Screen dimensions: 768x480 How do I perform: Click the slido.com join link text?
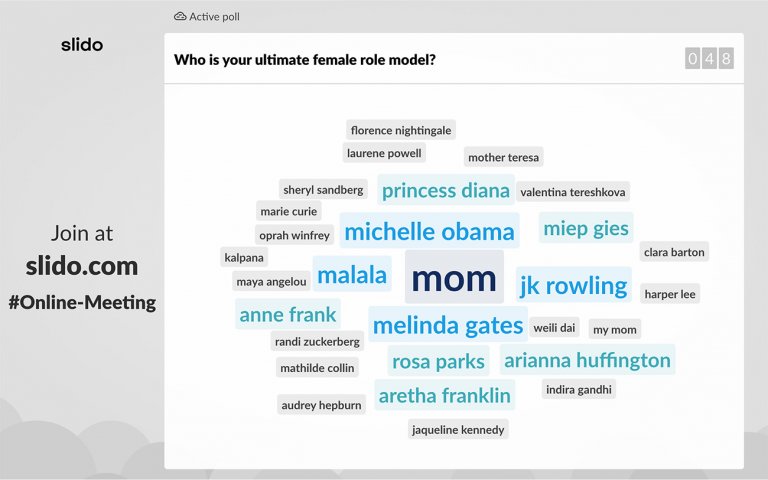pyautogui.click(x=82, y=267)
